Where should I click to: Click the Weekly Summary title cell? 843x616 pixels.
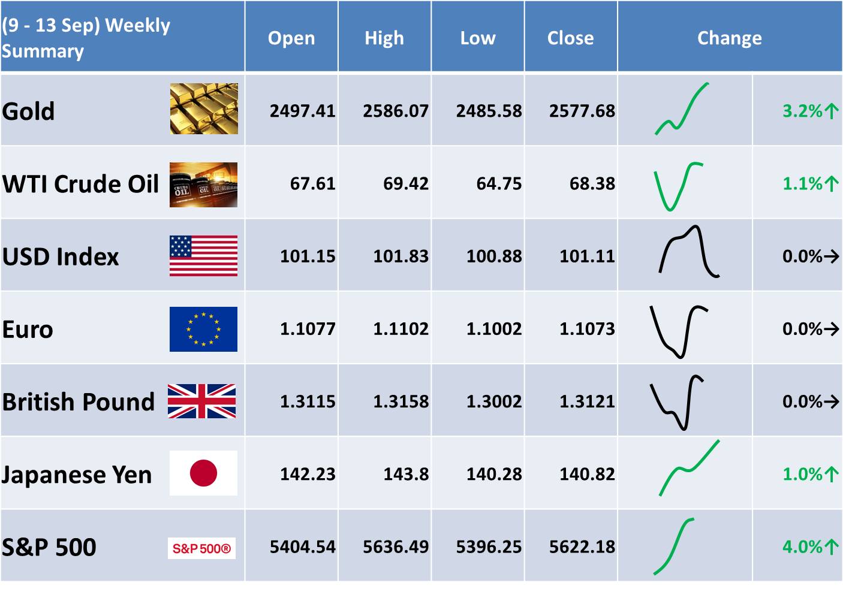[x=122, y=38]
